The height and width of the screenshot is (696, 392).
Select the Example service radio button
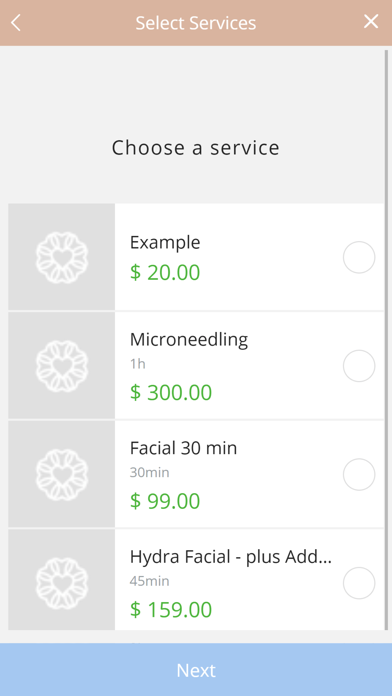(x=359, y=257)
